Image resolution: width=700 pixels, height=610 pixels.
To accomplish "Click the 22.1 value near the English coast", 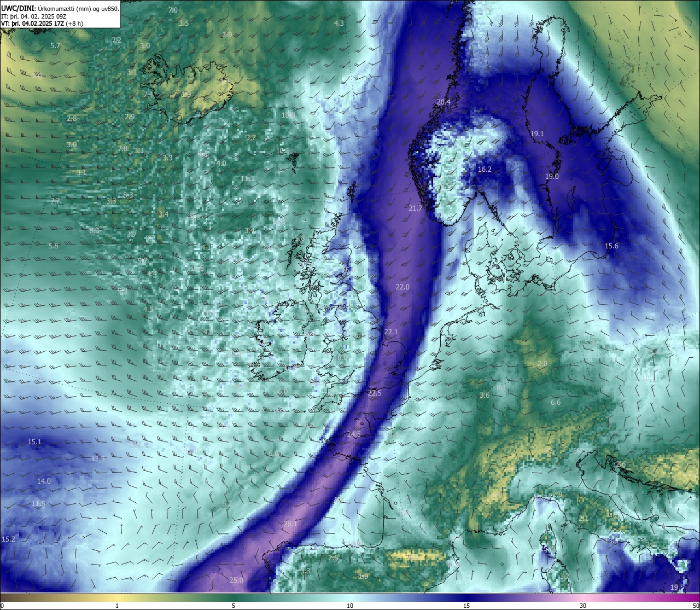I will click(391, 332).
